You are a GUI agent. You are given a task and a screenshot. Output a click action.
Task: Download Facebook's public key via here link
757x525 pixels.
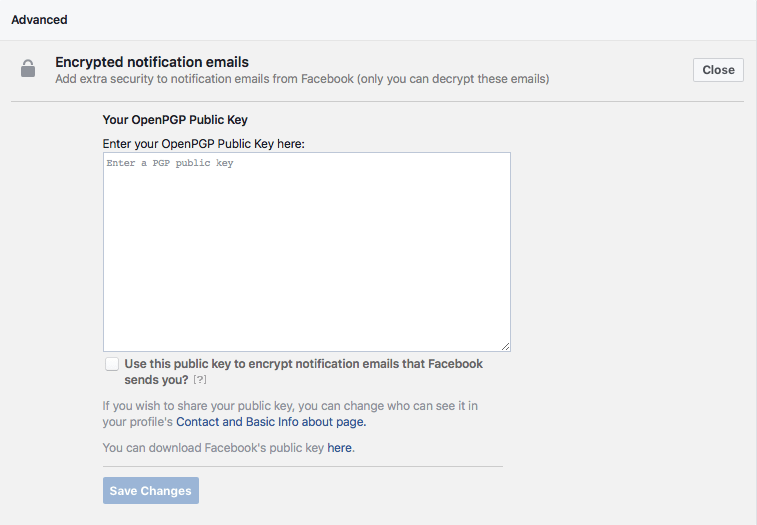(x=339, y=448)
